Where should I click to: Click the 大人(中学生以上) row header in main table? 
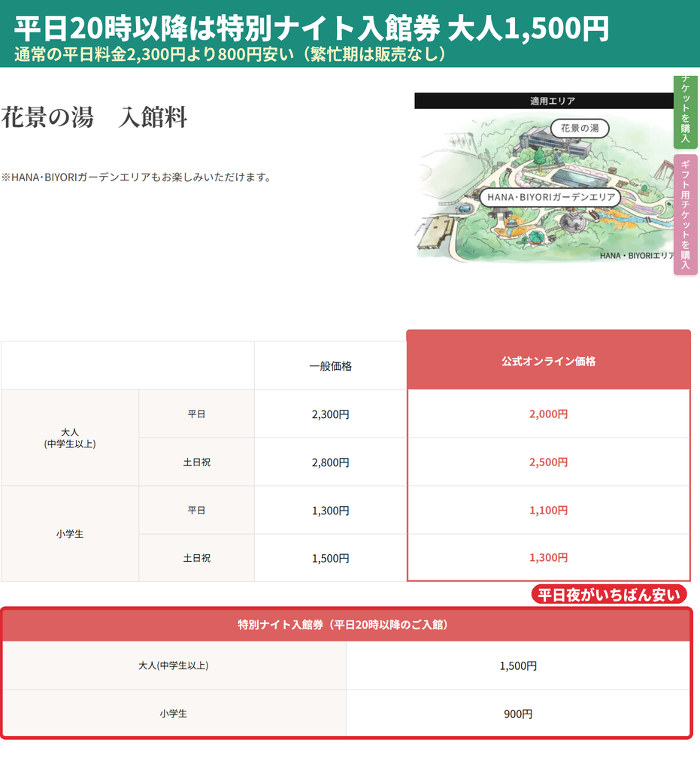pos(70,438)
